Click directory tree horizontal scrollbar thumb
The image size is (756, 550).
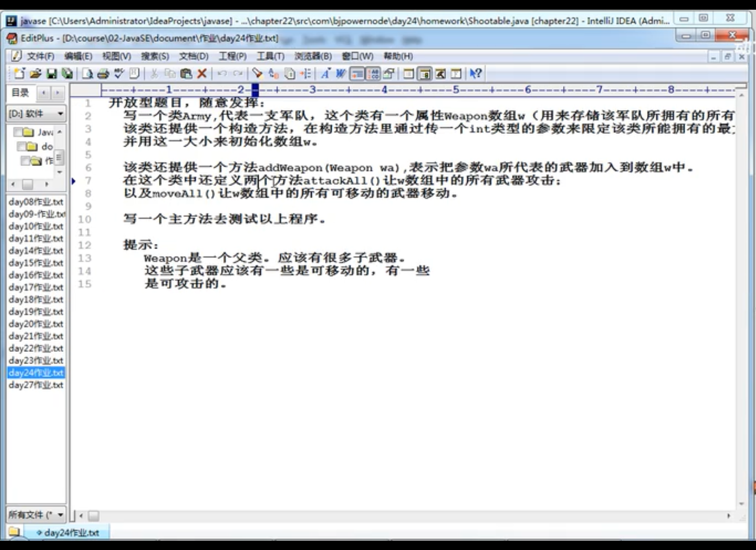pyautogui.click(x=28, y=184)
